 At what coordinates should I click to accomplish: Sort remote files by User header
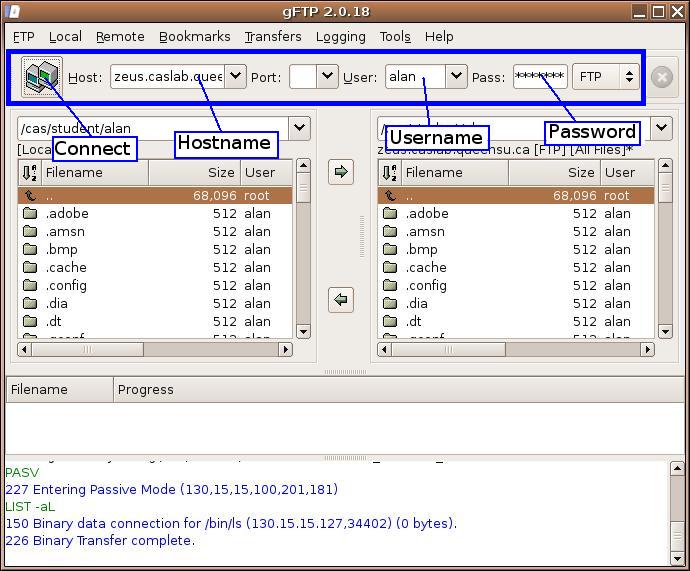[627, 172]
